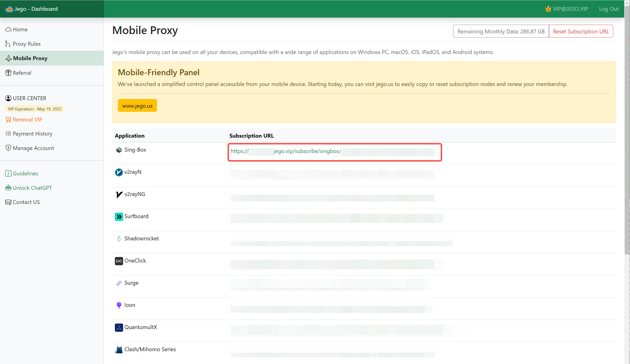This screenshot has height=364, width=630.
Task: Open the Manage Account page
Action: pos(52,148)
